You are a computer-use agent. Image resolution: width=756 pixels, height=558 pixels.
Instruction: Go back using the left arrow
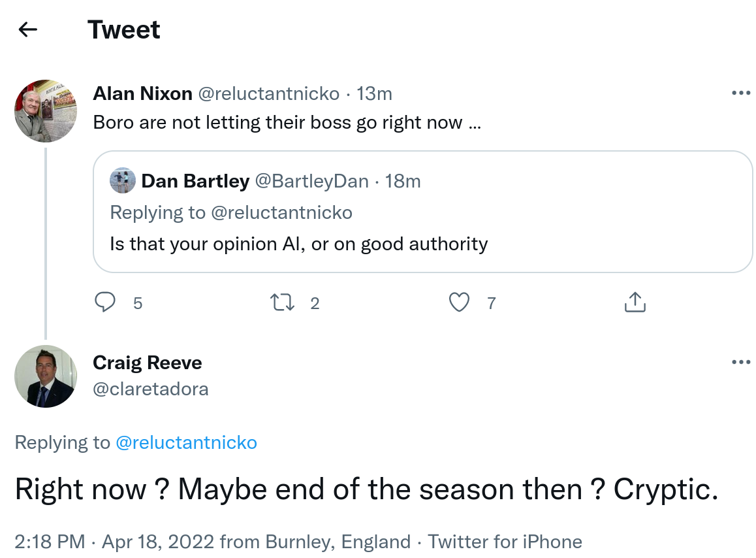click(x=28, y=29)
